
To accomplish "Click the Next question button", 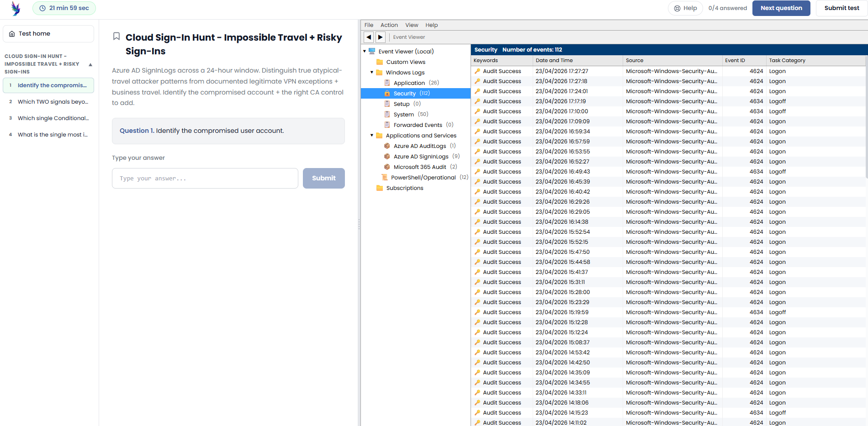I will (781, 8).
